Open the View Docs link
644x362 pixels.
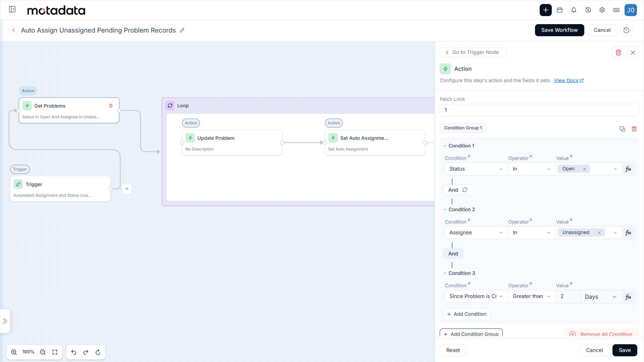pos(569,80)
